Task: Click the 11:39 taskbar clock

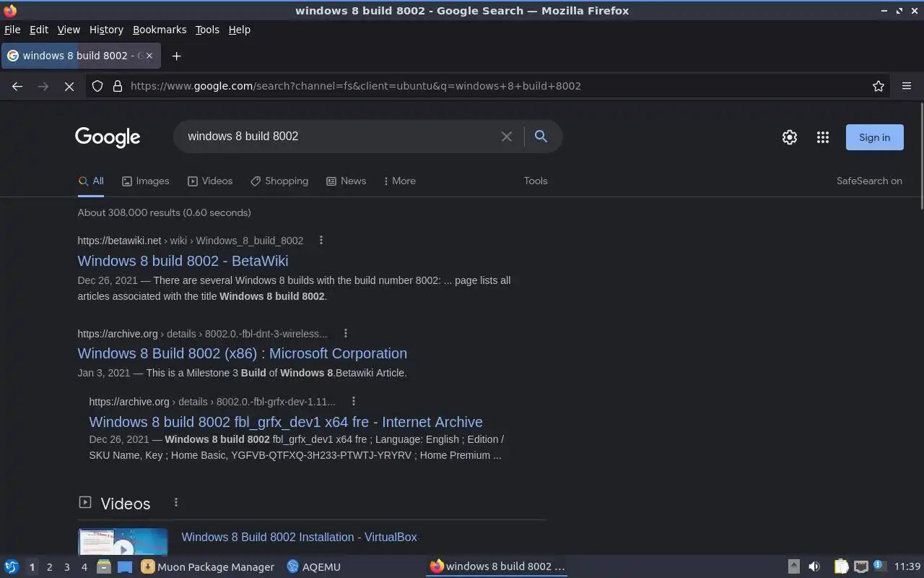Action: (907, 566)
